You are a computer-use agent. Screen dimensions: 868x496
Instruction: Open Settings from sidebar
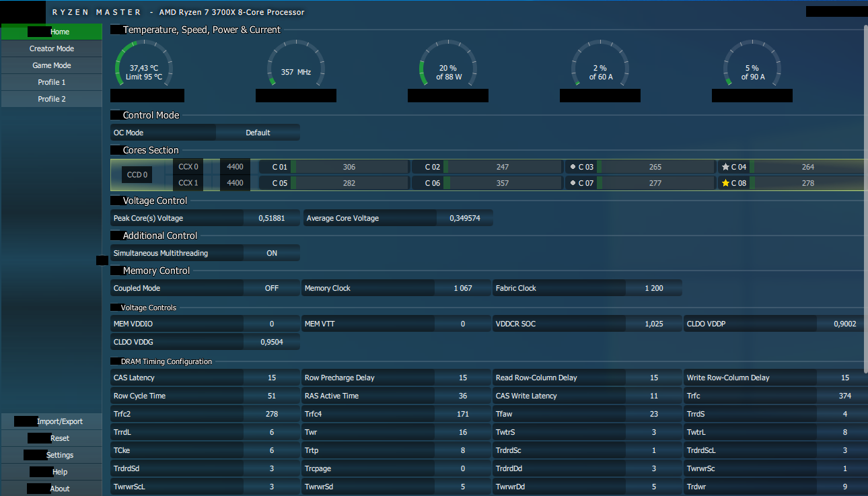52,455
